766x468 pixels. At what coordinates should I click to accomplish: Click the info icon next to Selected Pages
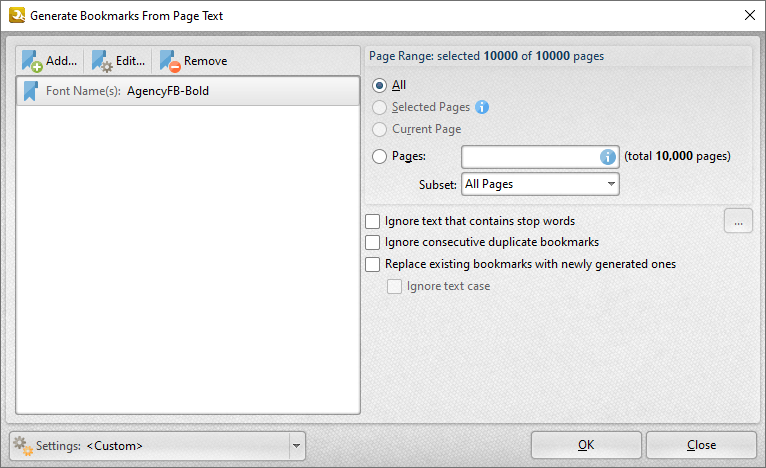point(482,107)
